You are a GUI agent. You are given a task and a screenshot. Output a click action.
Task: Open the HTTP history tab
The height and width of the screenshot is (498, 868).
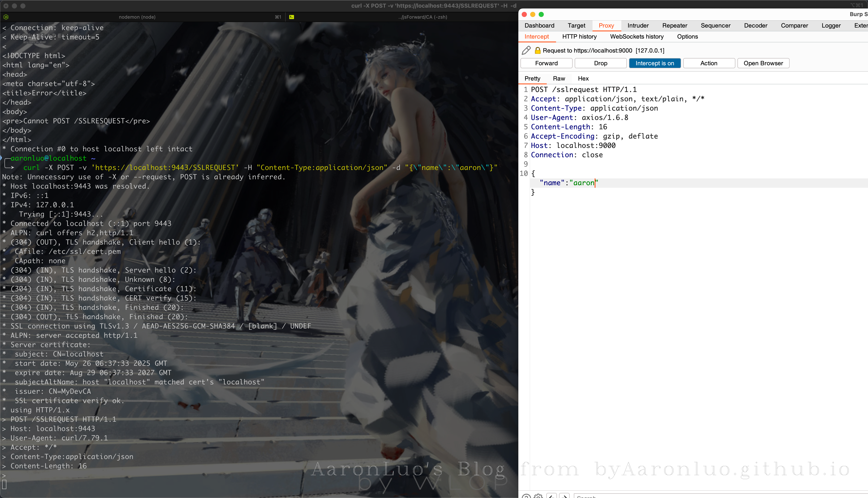point(579,37)
